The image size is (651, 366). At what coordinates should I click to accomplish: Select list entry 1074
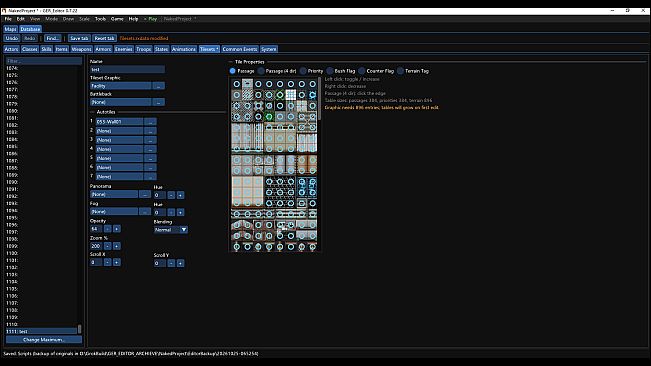pyautogui.click(x=42, y=68)
